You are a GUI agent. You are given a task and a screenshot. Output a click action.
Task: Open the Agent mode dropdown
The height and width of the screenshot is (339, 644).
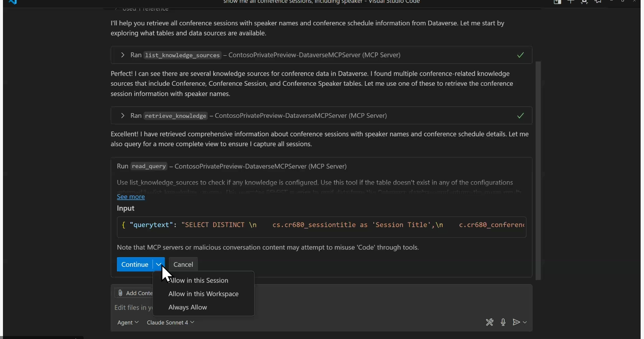coord(128,322)
